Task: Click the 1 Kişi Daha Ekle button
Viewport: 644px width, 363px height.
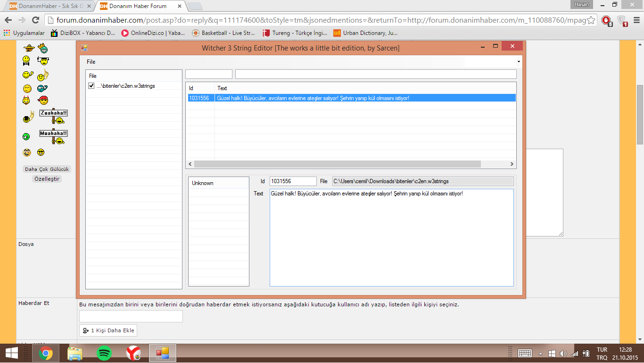Action: 108,330
